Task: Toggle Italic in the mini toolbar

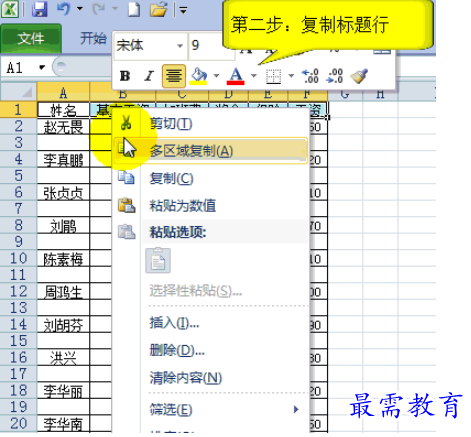Action: pyautogui.click(x=149, y=76)
